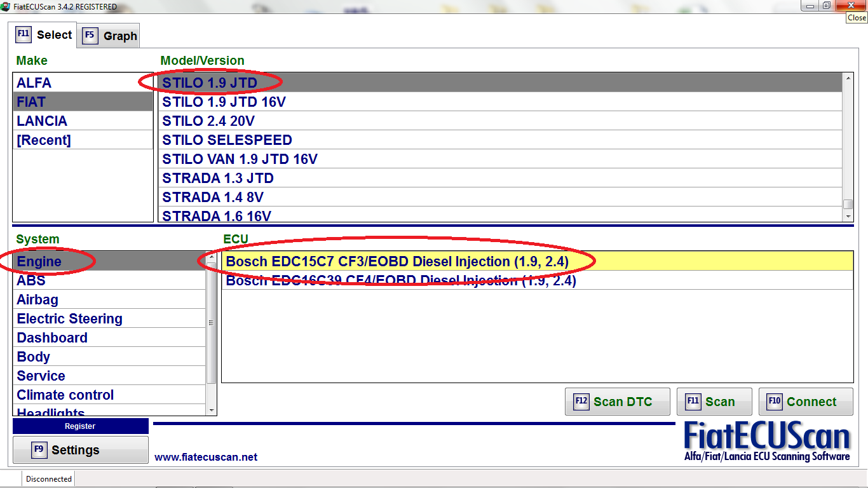This screenshot has height=488, width=868.
Task: Click System list scroll up arrow
Action: (212, 257)
